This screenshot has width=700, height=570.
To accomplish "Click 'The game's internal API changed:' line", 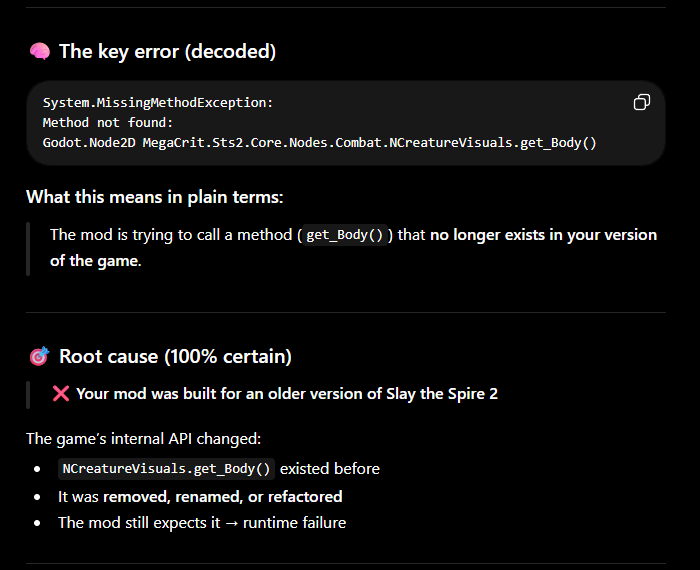I will click(144, 439).
